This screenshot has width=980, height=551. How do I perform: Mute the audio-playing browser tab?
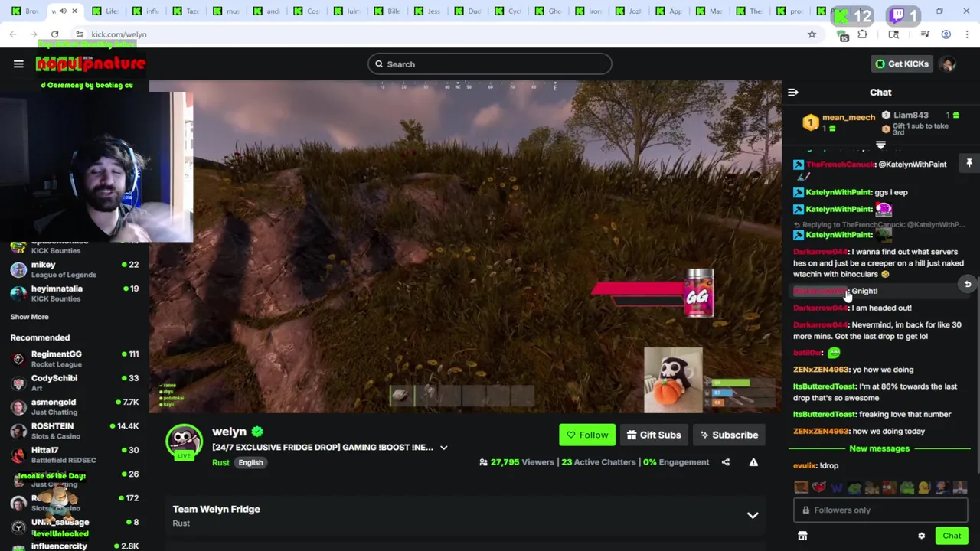64,11
